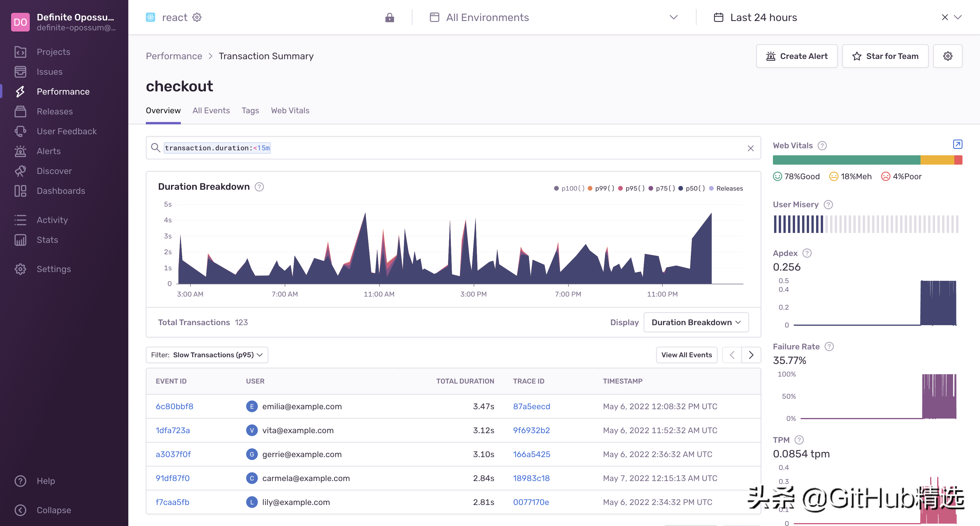Open project settings gear next to react

click(197, 18)
